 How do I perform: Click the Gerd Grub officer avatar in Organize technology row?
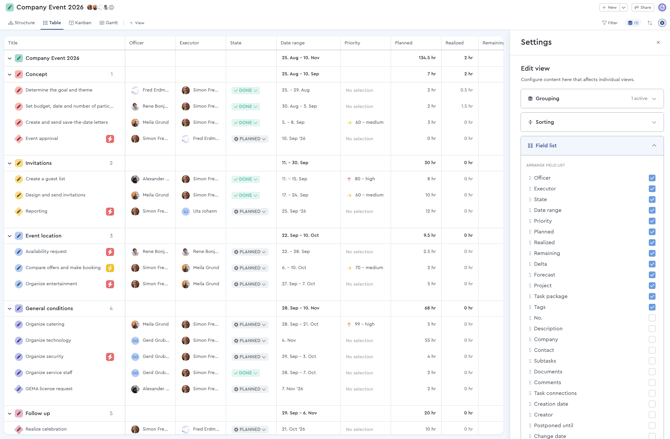[x=135, y=341]
